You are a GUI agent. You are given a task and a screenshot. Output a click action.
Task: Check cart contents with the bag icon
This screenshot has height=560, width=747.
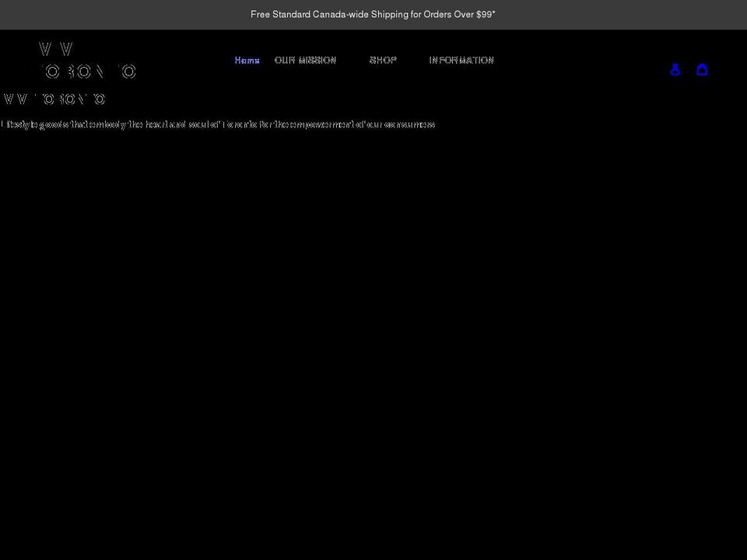click(x=703, y=69)
